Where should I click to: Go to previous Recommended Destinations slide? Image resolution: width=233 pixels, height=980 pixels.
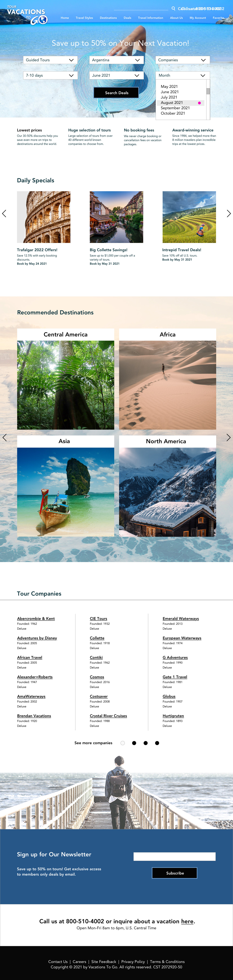[x=4, y=438]
